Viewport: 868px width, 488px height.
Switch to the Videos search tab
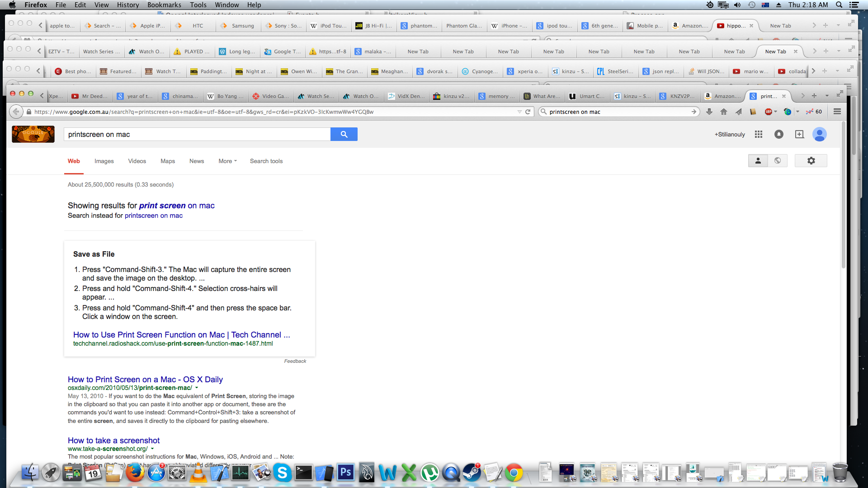(x=137, y=161)
